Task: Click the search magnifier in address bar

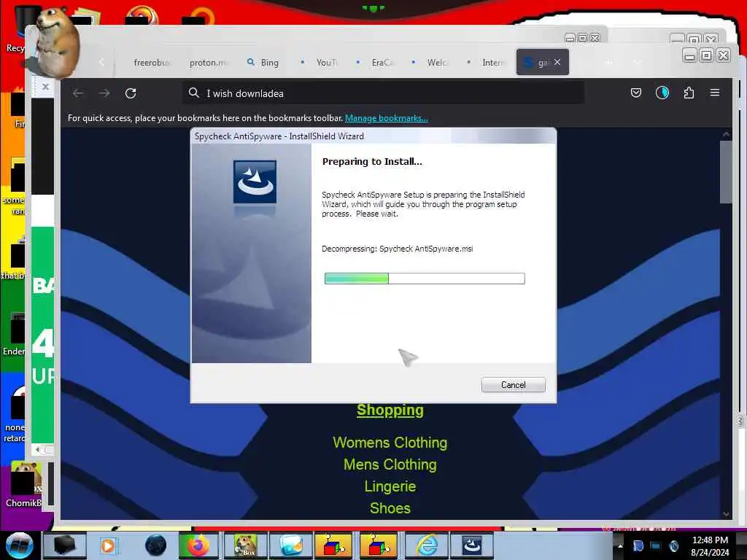Action: click(194, 93)
